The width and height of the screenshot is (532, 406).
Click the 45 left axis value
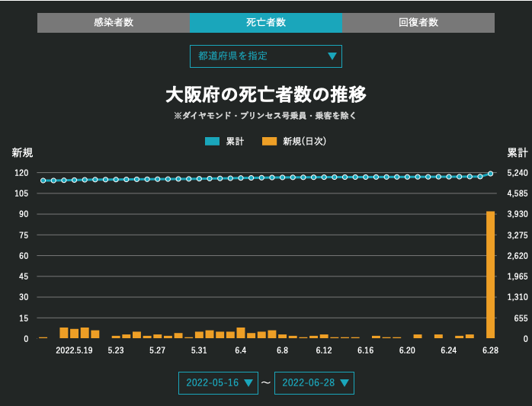(x=24, y=277)
